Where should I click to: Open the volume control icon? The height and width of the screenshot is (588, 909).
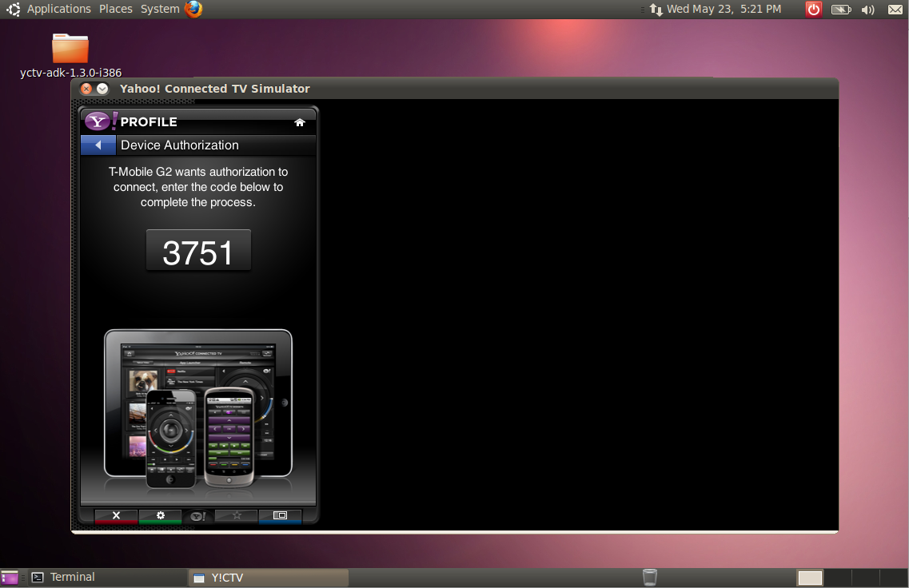tap(868, 10)
